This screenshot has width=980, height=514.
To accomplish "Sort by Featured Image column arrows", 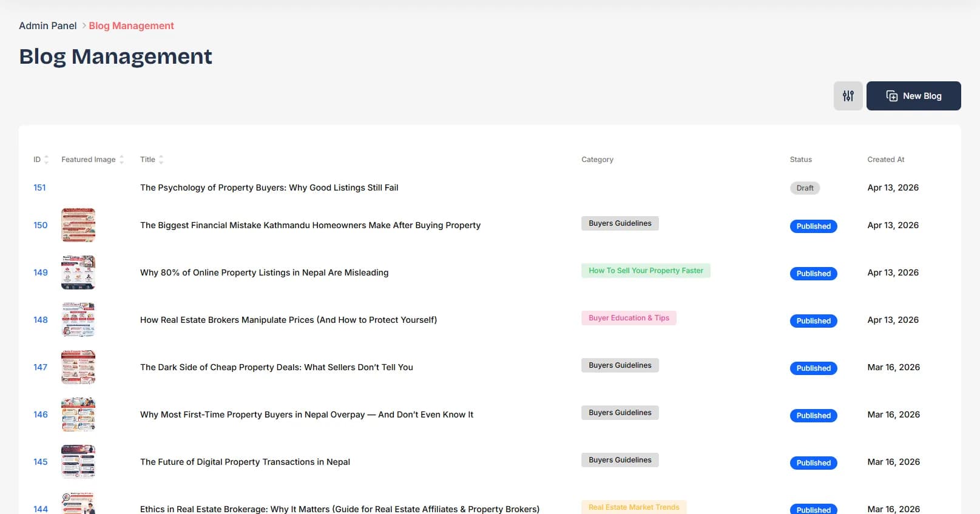I will tap(121, 160).
